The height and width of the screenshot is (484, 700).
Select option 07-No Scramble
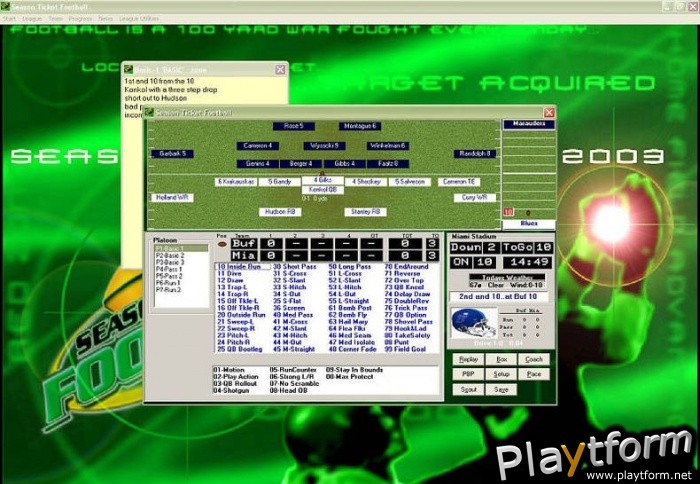point(294,384)
